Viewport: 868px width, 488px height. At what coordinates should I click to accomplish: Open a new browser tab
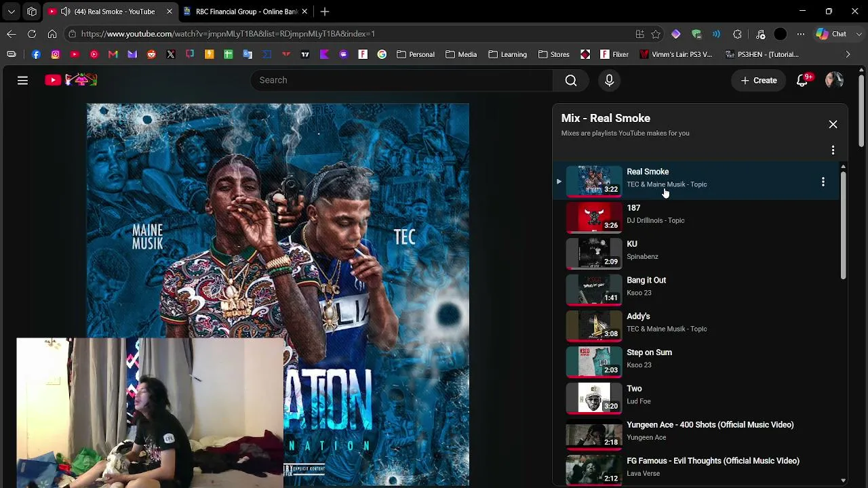click(x=325, y=12)
